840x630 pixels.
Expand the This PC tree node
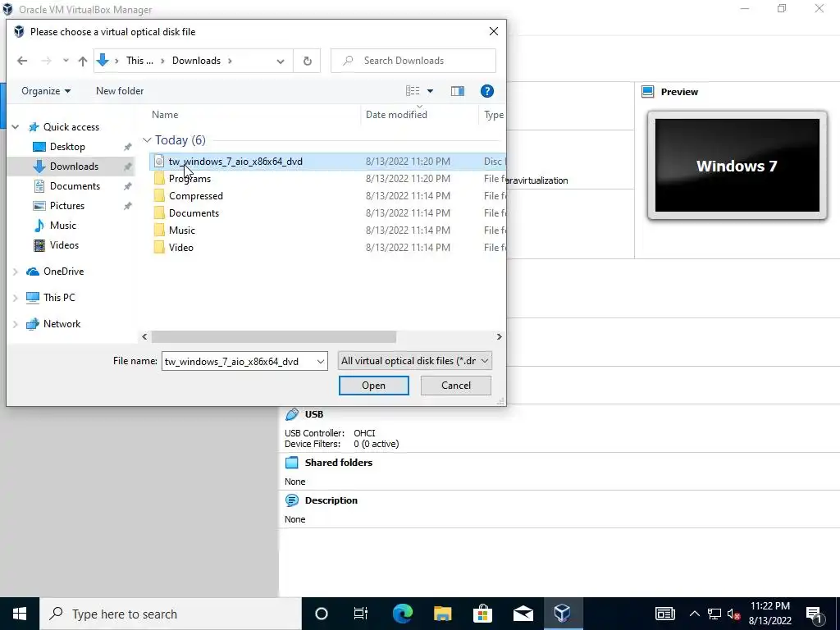16,298
